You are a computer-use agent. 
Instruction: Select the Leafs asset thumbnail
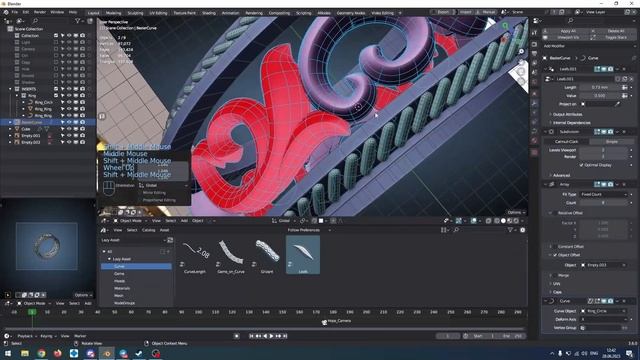click(x=303, y=255)
